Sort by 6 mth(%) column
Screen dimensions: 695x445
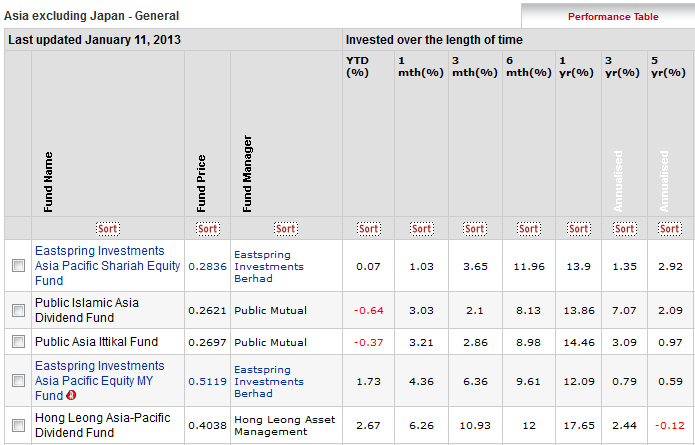click(x=529, y=229)
